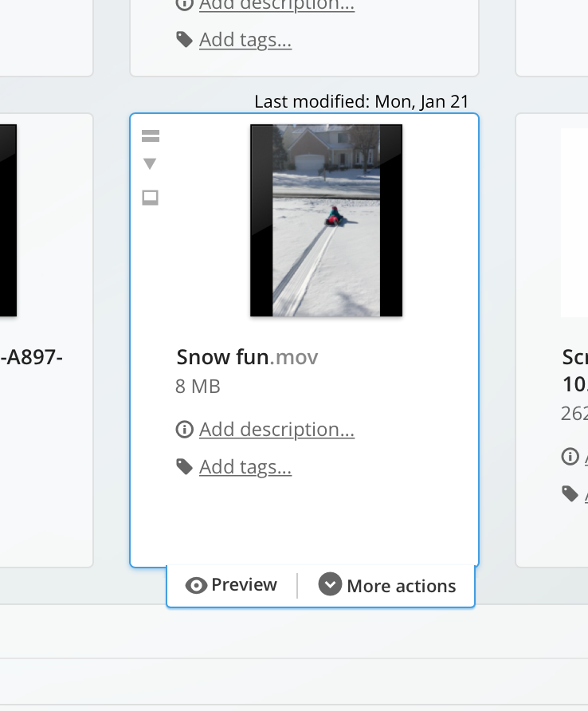This screenshot has height=711, width=588.
Task: Open the More actions dropdown
Action: [x=387, y=585]
